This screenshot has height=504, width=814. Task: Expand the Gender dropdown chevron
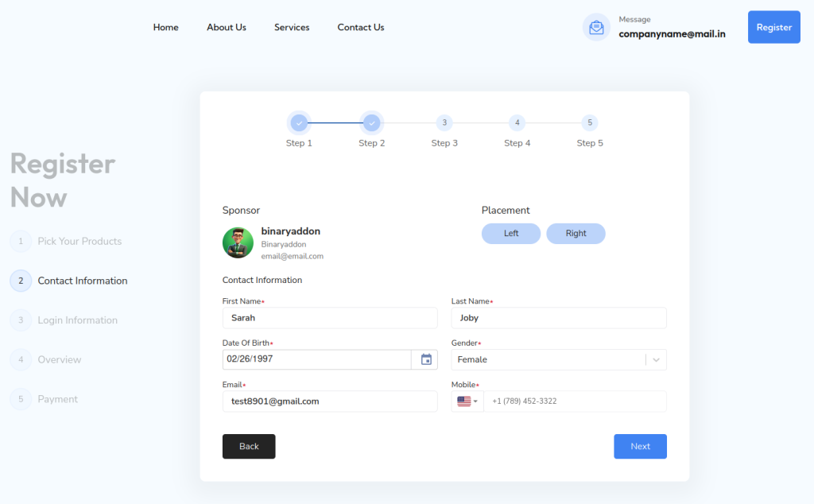point(656,360)
